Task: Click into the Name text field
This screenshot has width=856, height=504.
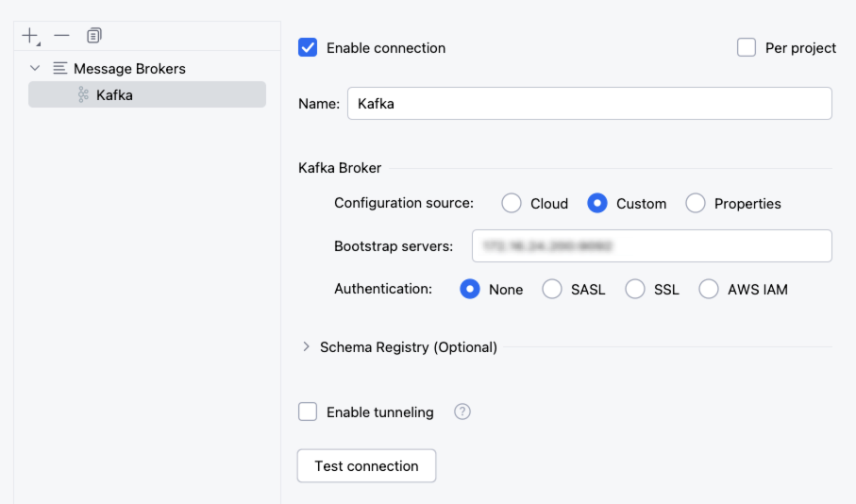Action: tap(589, 104)
